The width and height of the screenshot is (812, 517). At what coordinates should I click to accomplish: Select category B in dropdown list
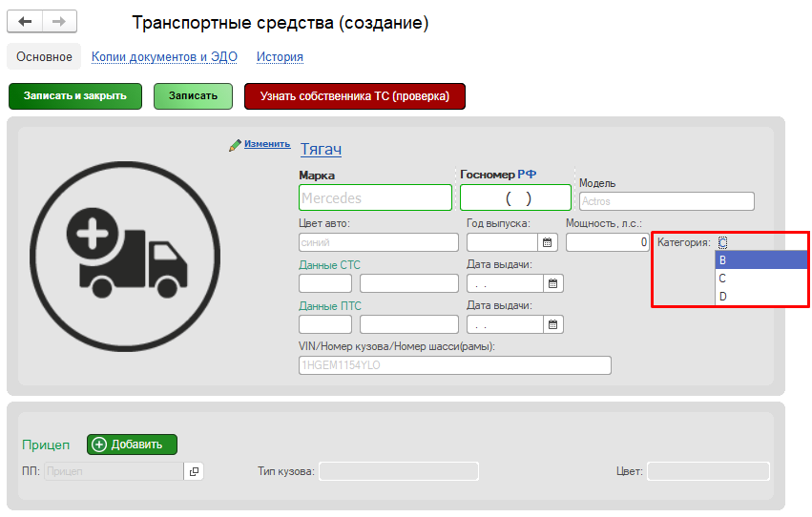761,260
